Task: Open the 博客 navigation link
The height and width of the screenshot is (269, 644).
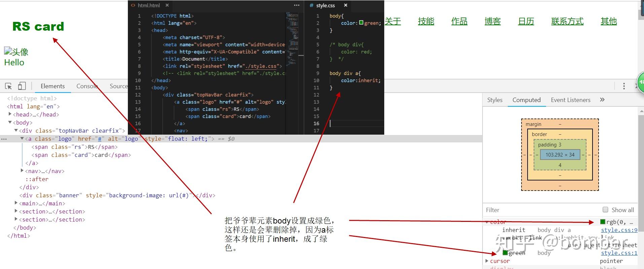Action: click(493, 21)
